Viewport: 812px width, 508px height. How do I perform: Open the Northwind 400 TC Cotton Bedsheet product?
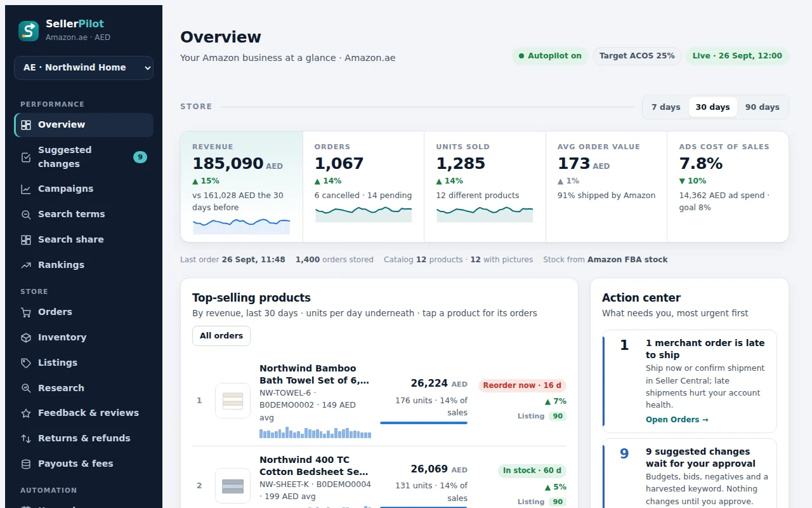pyautogui.click(x=313, y=465)
